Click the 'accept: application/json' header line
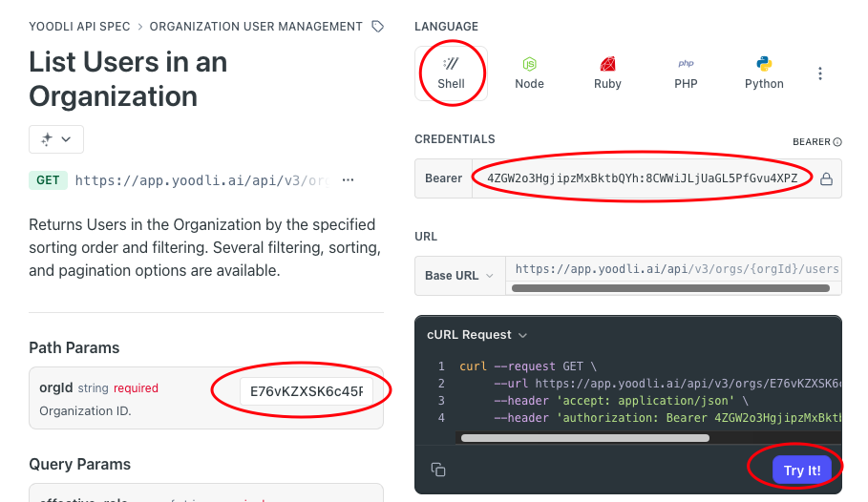The image size is (868, 502). click(x=621, y=400)
